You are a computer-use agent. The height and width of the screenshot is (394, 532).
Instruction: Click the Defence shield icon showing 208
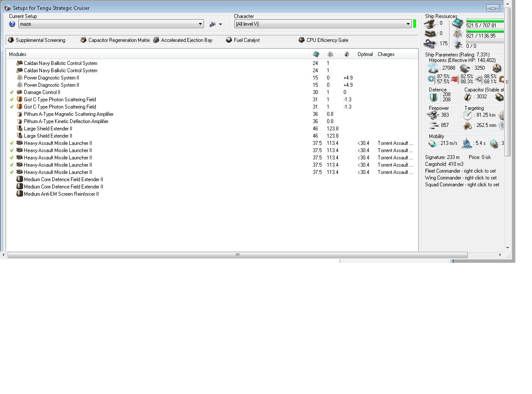coord(432,97)
